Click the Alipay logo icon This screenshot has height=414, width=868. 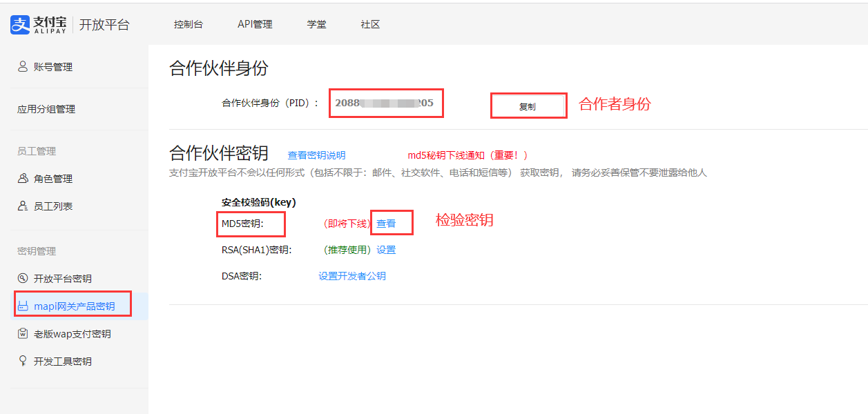(x=20, y=25)
